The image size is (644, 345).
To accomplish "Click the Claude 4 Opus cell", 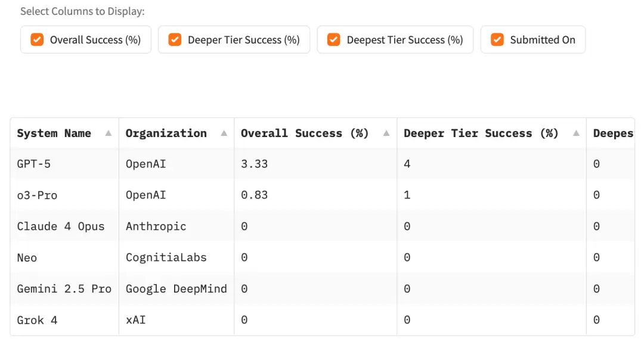I will click(61, 226).
